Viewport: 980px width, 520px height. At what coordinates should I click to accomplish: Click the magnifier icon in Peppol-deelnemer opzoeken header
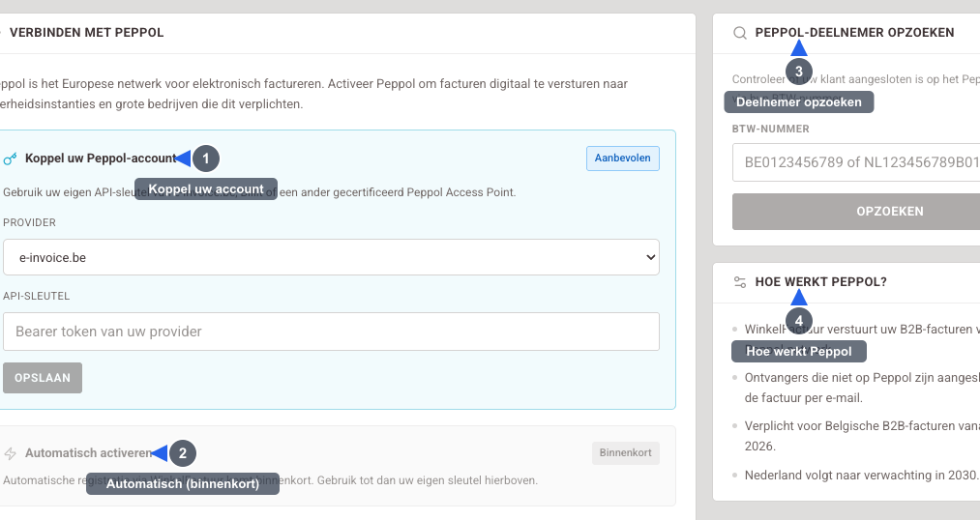coord(740,33)
